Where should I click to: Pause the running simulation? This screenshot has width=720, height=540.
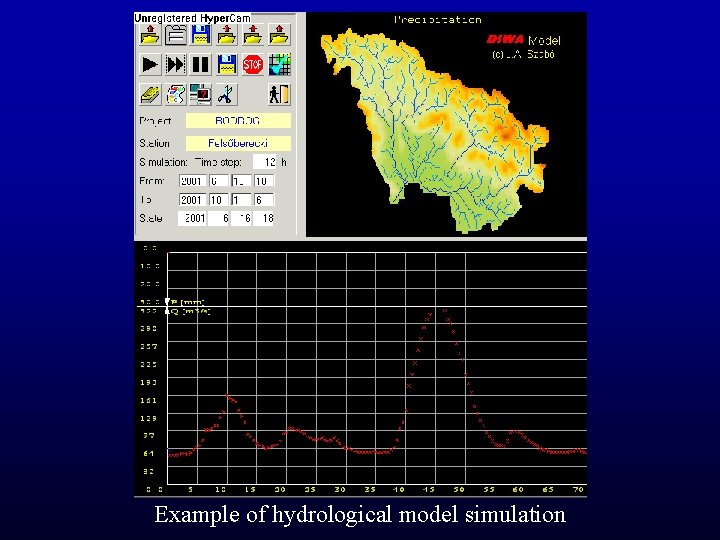click(201, 64)
